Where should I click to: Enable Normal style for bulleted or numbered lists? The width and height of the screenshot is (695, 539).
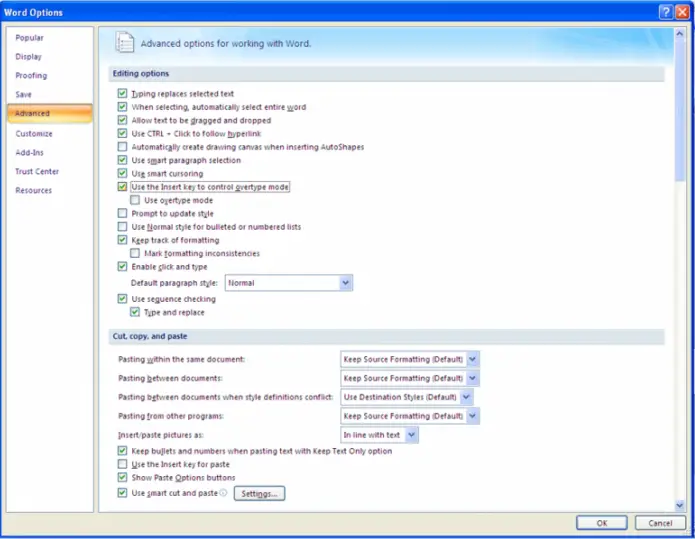(122, 227)
